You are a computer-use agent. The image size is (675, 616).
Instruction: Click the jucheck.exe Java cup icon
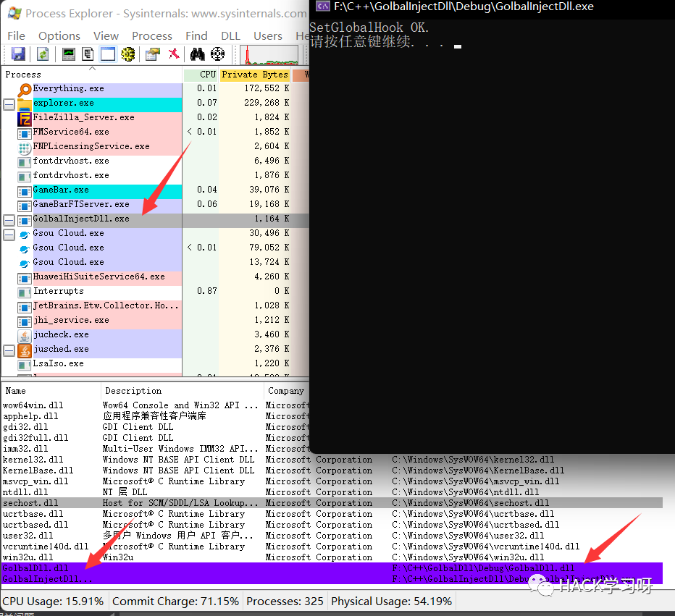25,336
